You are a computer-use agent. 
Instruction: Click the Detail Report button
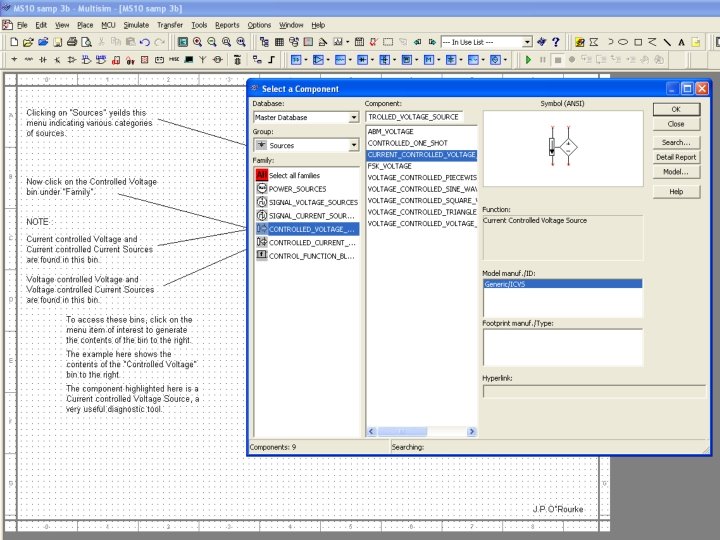pyautogui.click(x=676, y=157)
